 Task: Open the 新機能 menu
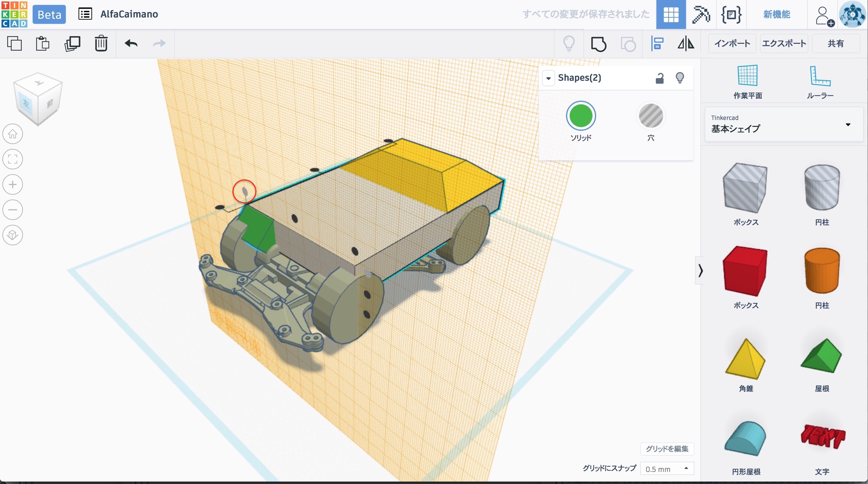(x=776, y=14)
